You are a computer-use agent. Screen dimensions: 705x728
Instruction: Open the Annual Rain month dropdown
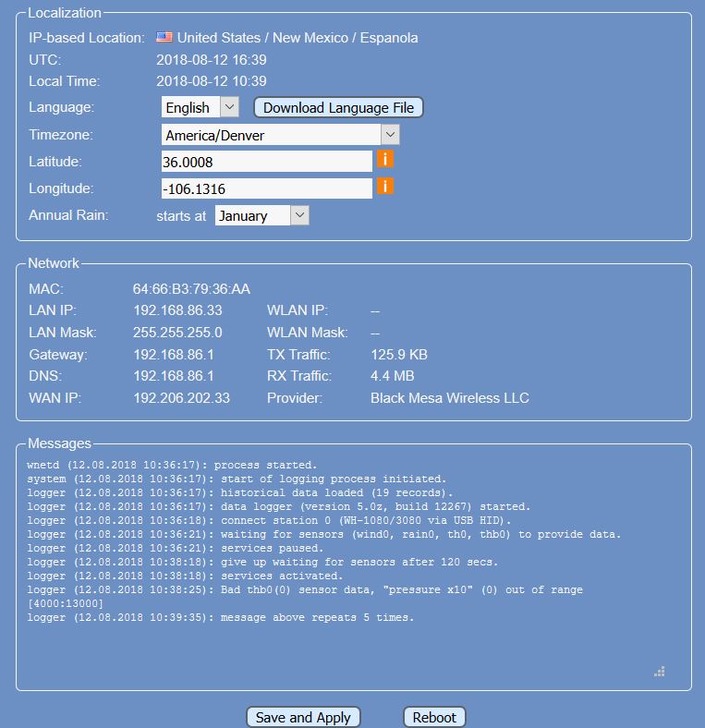coord(261,215)
